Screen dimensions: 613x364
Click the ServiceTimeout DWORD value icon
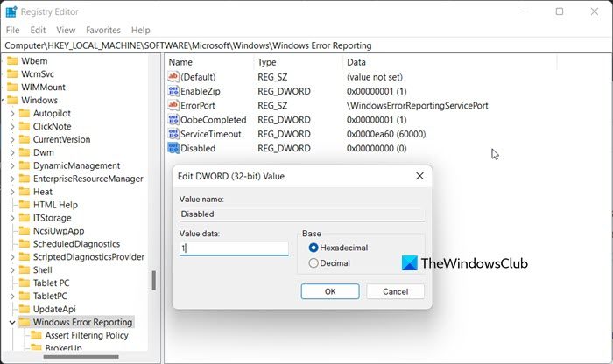pos(173,134)
